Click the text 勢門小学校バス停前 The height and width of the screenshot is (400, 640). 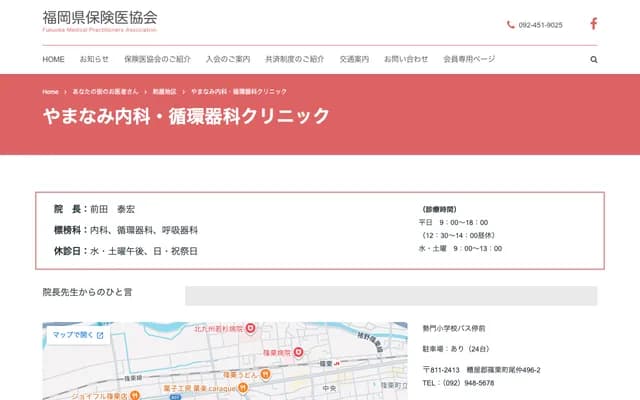pos(454,328)
